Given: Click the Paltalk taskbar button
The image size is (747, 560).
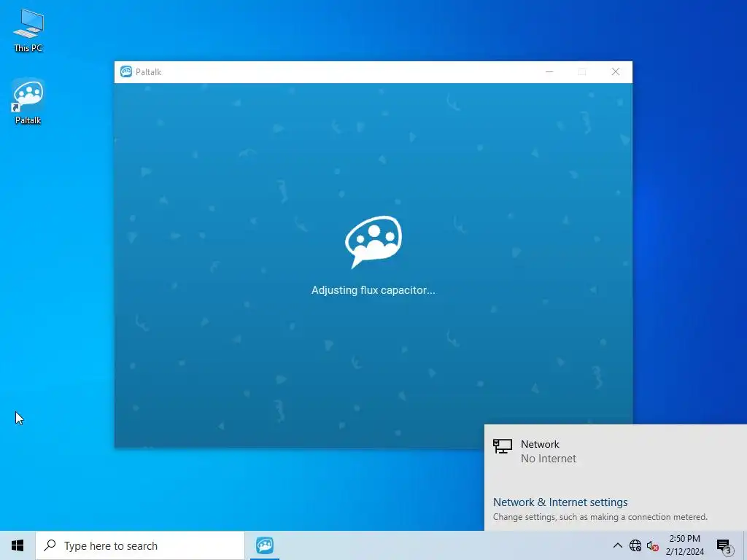Looking at the screenshot, I should pos(265,545).
